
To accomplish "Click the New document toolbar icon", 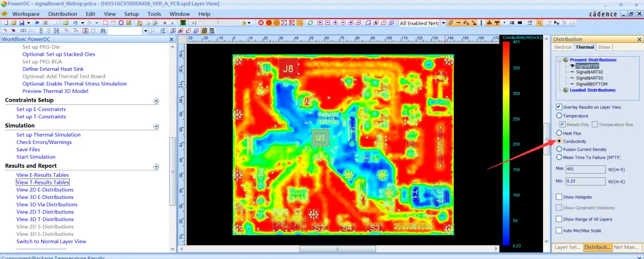I will click(5, 23).
